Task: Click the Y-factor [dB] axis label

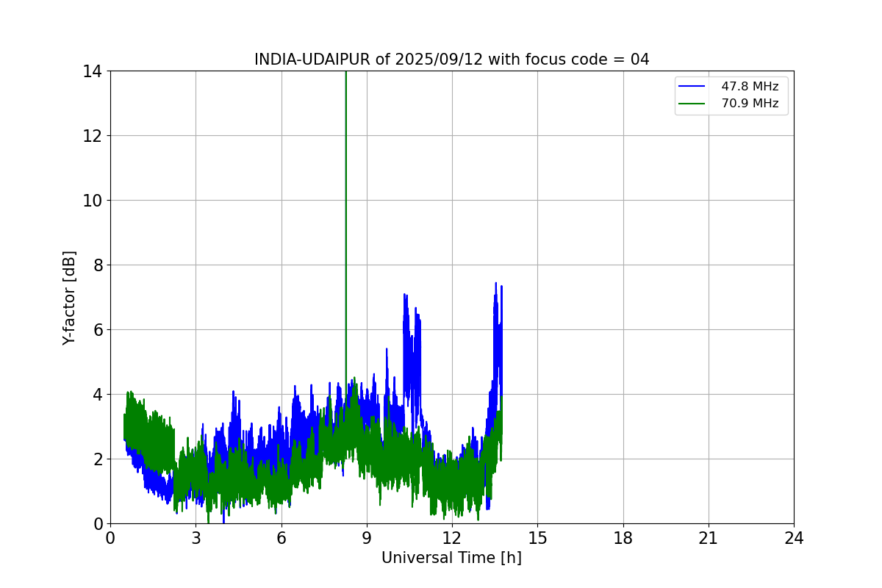Action: pyautogui.click(x=69, y=298)
